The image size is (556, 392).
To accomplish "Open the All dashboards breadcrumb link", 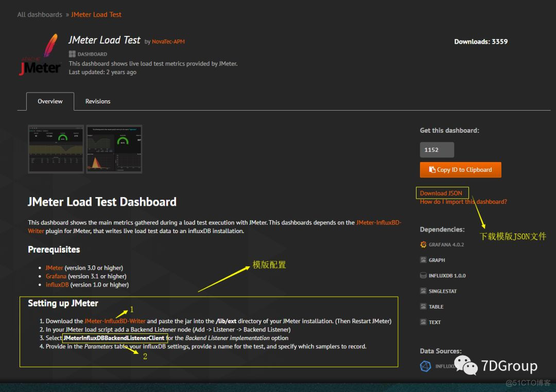I will tap(40, 14).
